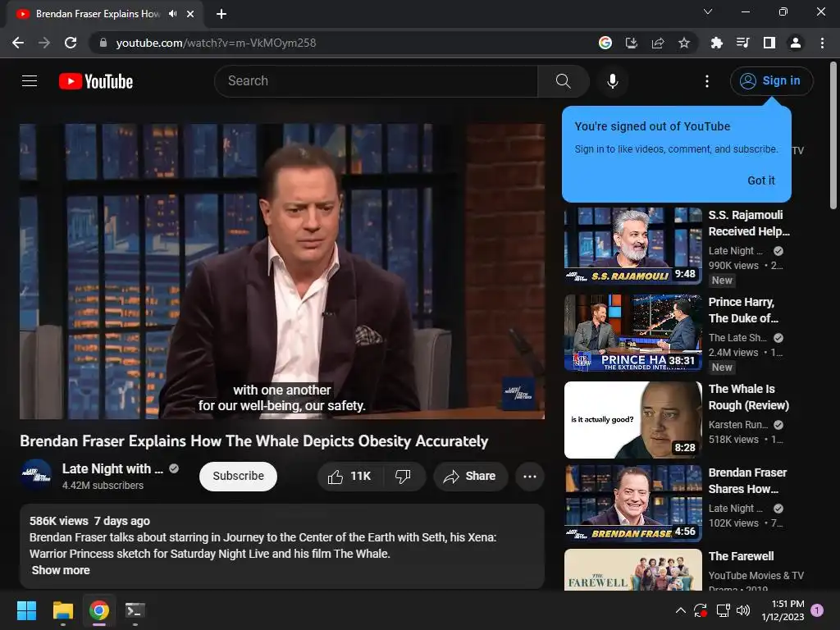Image resolution: width=840 pixels, height=630 pixels.
Task: Click 'The Whale Is Rough (Review)' title
Action: pyautogui.click(x=748, y=397)
